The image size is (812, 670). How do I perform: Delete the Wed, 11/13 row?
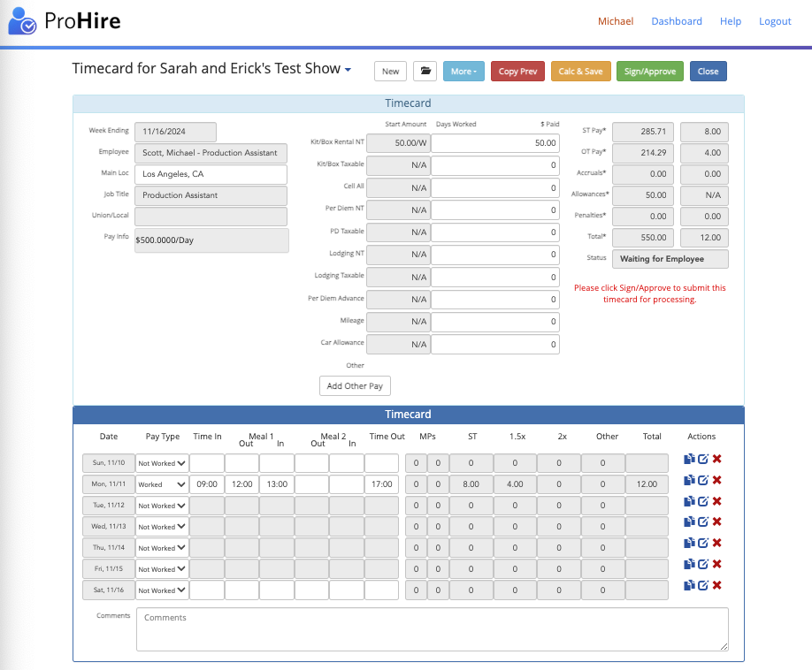pyautogui.click(x=716, y=522)
